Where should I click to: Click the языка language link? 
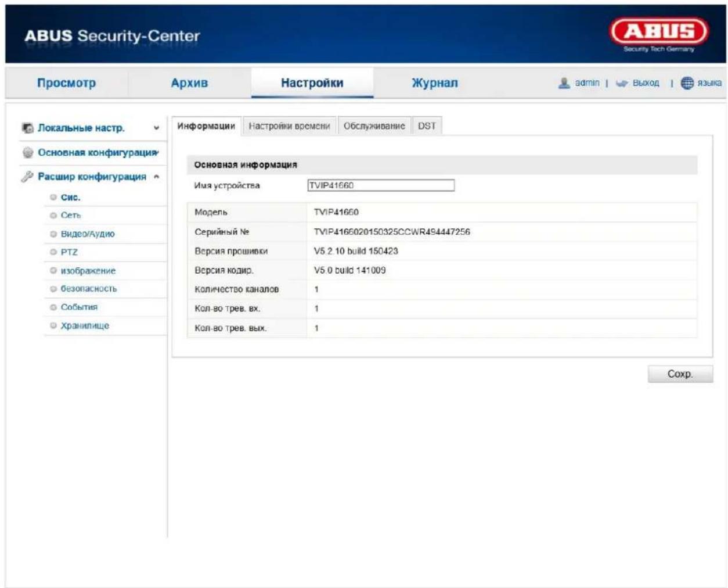pos(709,83)
